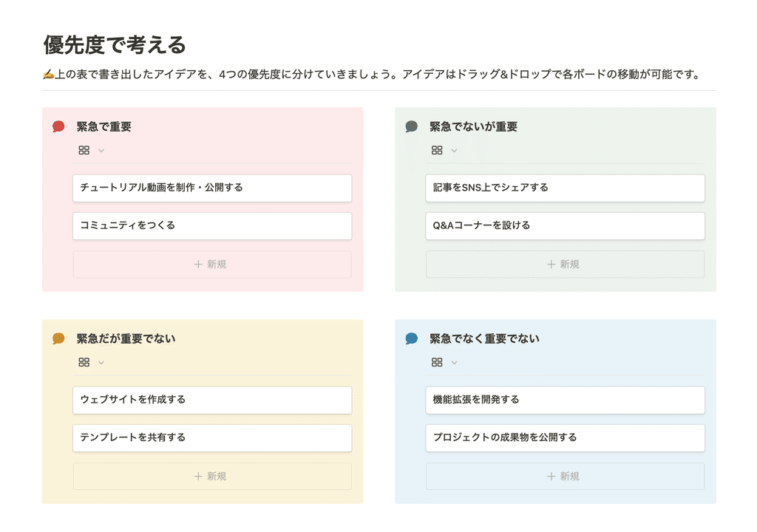This screenshot has height=532, width=757.
Task: Select gallery view icon in 緊急でないが重要 board
Action: point(437,151)
